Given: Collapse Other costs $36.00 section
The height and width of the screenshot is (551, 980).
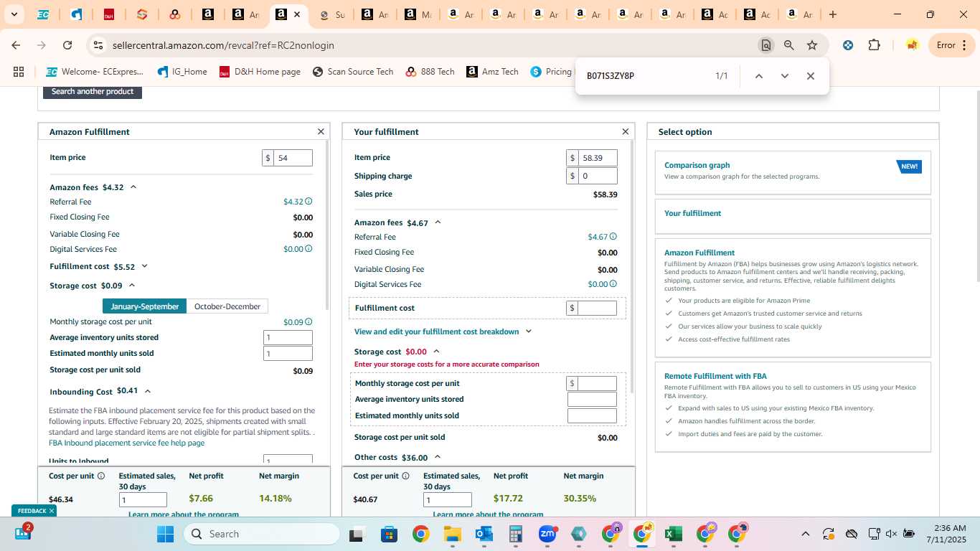Looking at the screenshot, I should pyautogui.click(x=438, y=457).
